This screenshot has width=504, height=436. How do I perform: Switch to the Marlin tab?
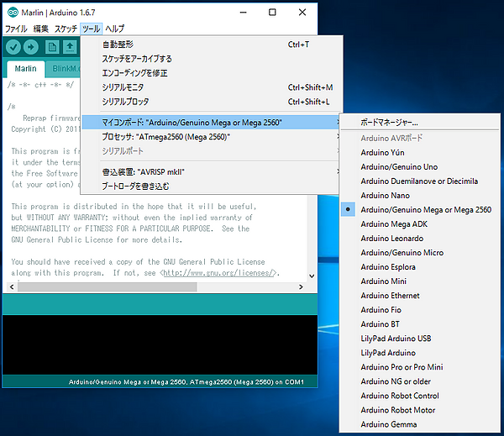[25, 69]
